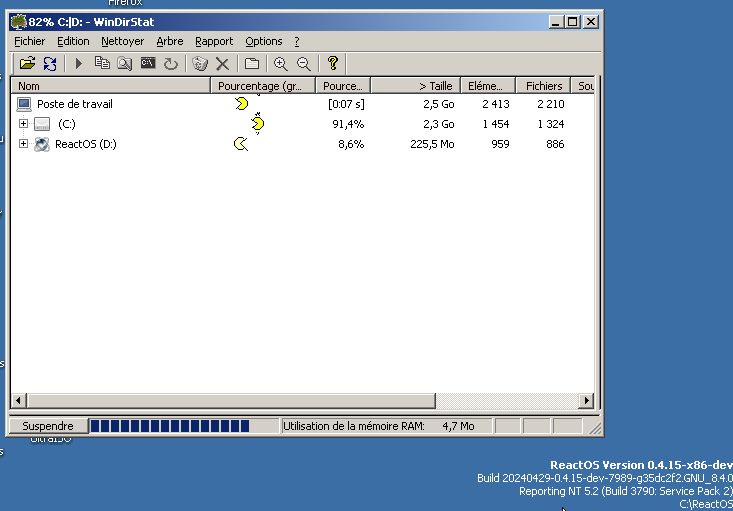Select the ReactOS (D:) row label
The width and height of the screenshot is (733, 511).
pos(86,144)
